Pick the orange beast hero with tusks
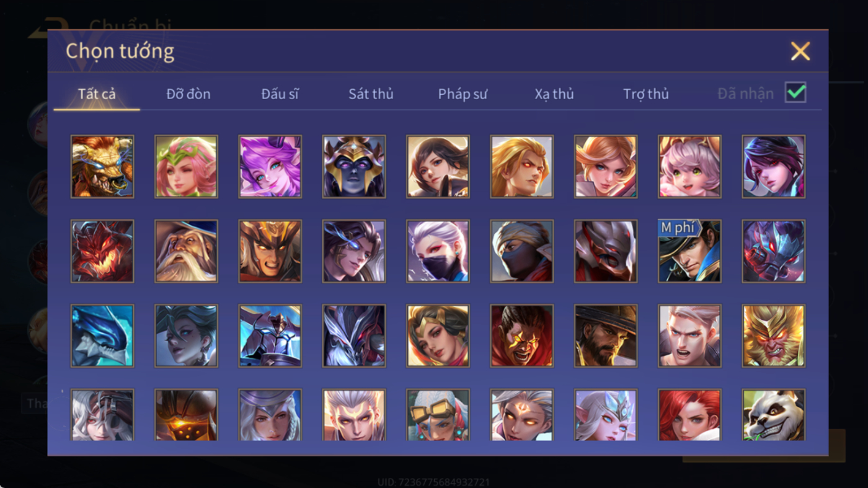Screen dimensions: 868x488 pyautogui.click(x=102, y=167)
